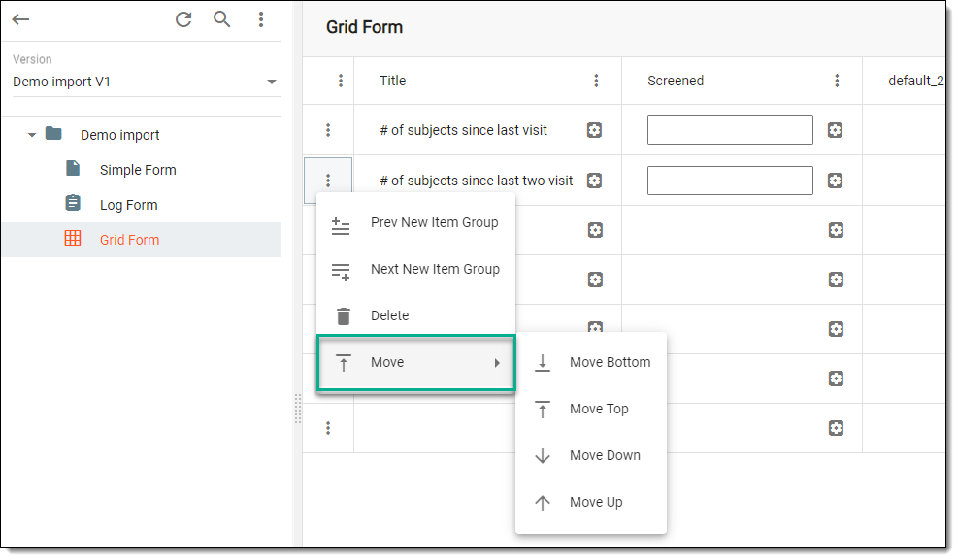958x560 pixels.
Task: Click Screened input in 'since last two visit' row
Action: click(x=730, y=181)
